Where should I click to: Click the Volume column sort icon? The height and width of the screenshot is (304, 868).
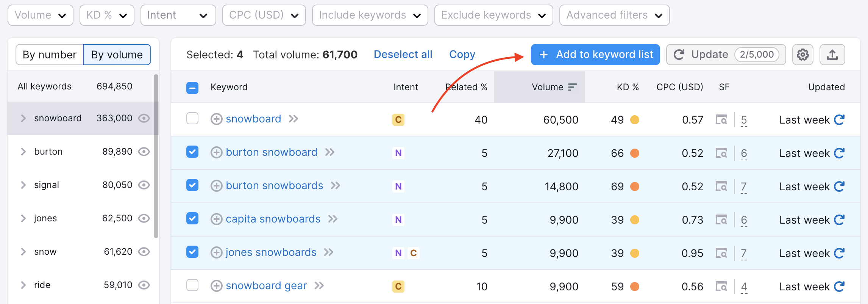click(572, 87)
